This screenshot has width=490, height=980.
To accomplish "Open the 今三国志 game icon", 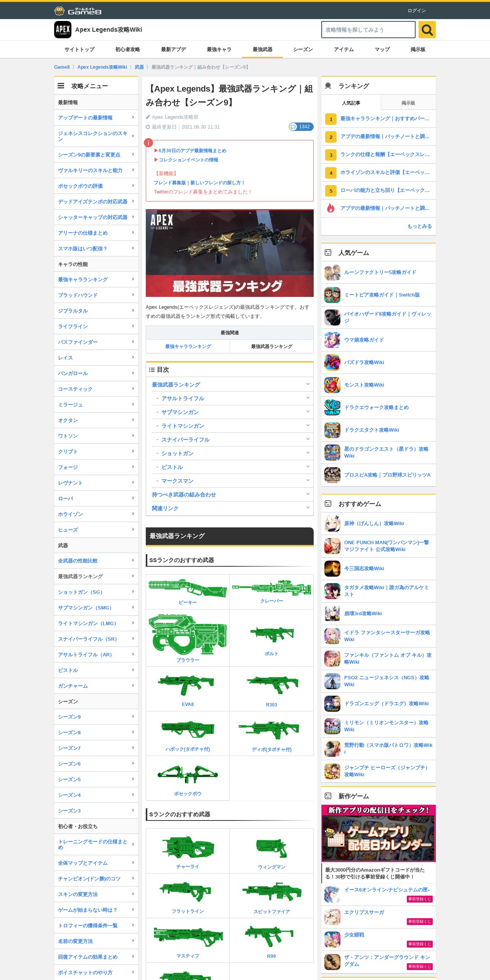I will click(332, 569).
